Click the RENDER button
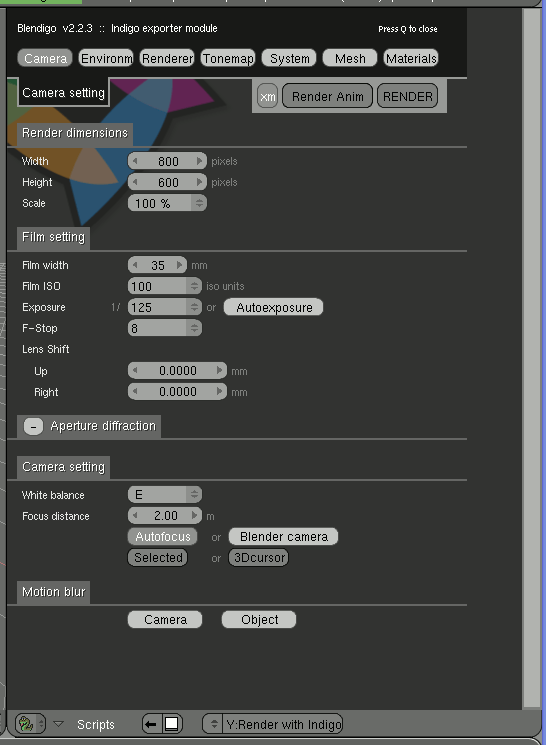Viewport: 546px width, 745px height. click(407, 96)
